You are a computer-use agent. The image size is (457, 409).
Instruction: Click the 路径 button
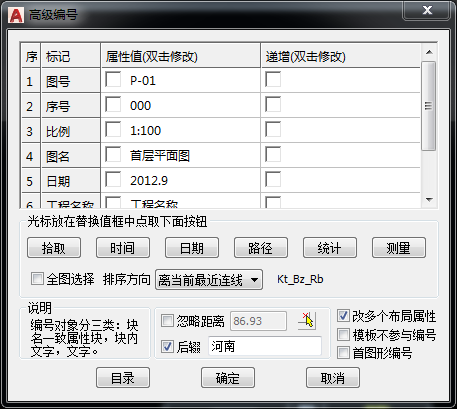pyautogui.click(x=261, y=248)
